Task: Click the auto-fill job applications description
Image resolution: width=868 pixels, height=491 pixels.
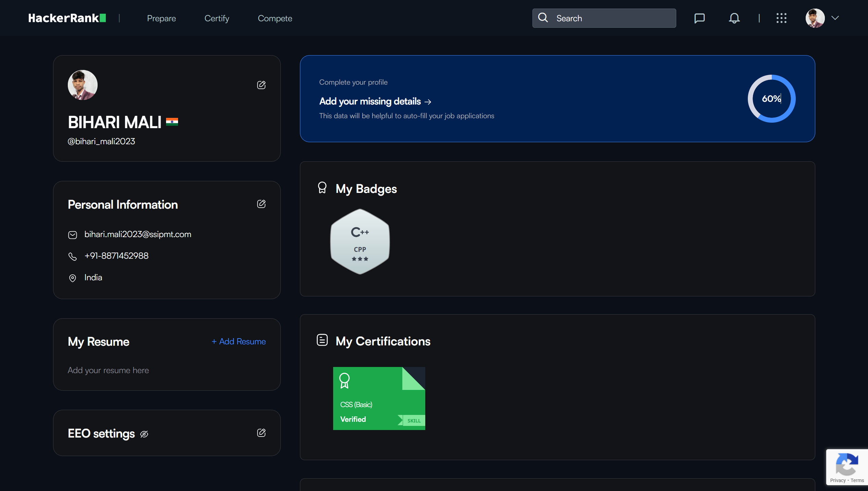Action: click(407, 116)
